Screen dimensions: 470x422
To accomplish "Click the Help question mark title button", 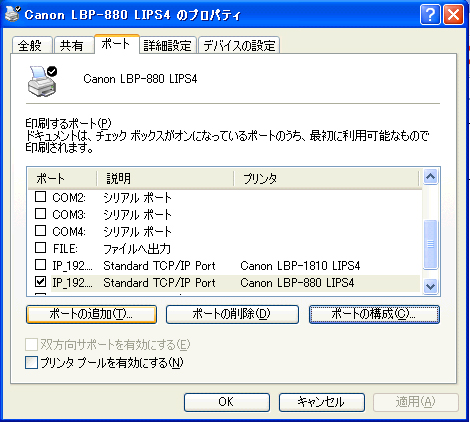I will tap(430, 15).
